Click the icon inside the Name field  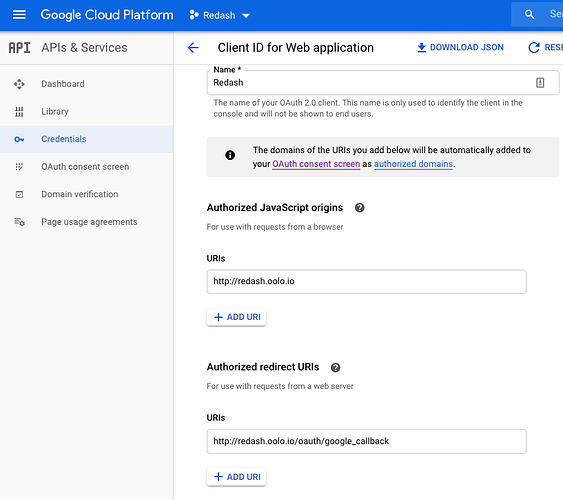tap(540, 83)
